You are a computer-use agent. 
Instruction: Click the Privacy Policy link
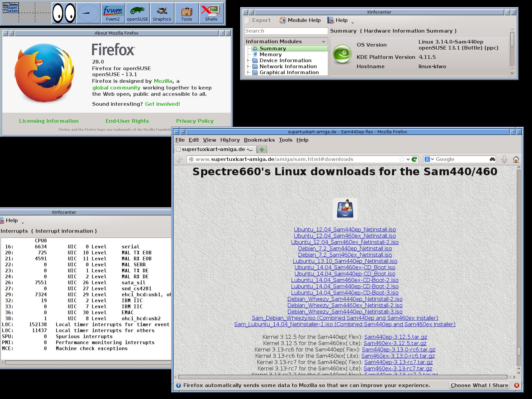(195, 121)
